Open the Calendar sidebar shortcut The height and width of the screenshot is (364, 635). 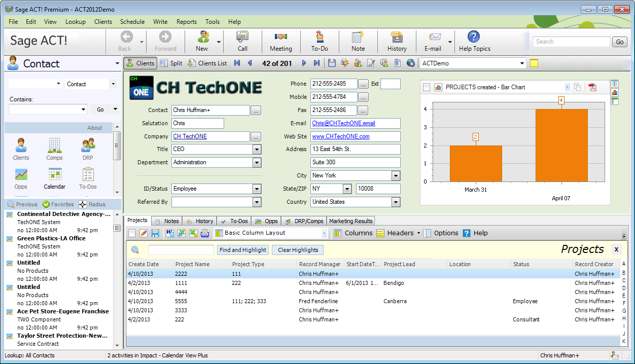coord(55,178)
